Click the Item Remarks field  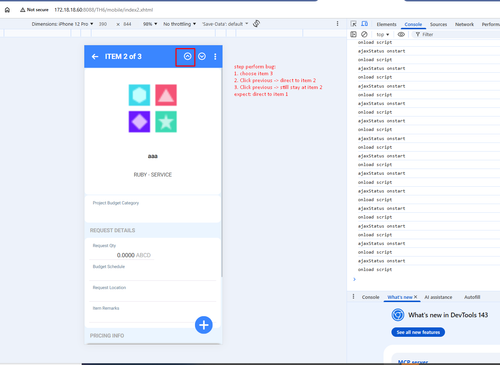[x=153, y=316]
